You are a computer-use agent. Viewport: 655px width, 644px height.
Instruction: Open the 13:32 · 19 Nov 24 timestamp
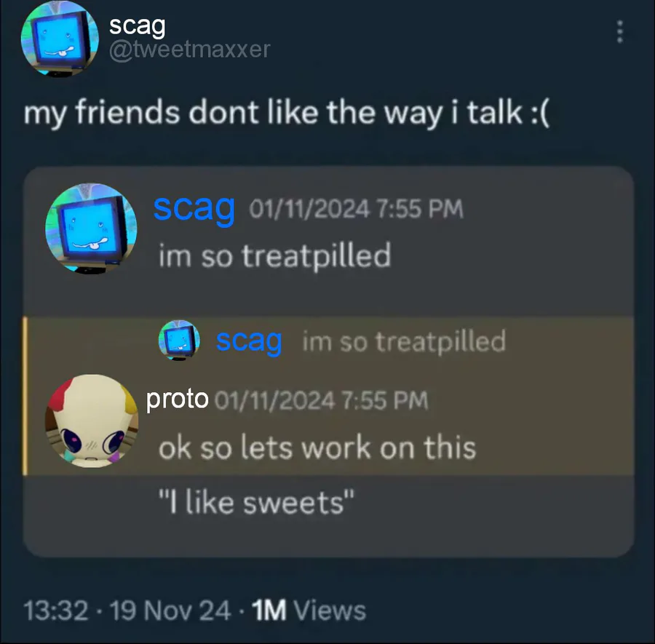(127, 611)
